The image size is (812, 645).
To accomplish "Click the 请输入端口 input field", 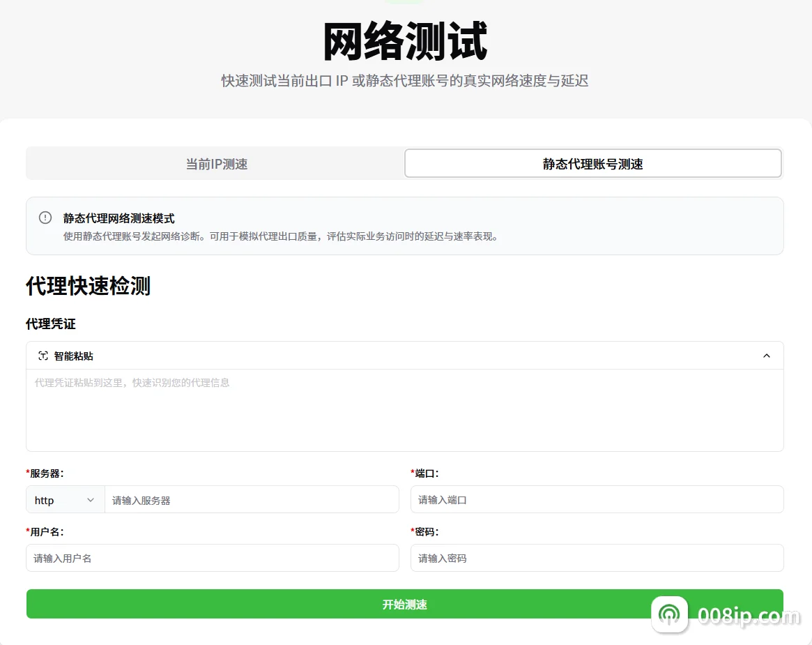I will pos(597,499).
